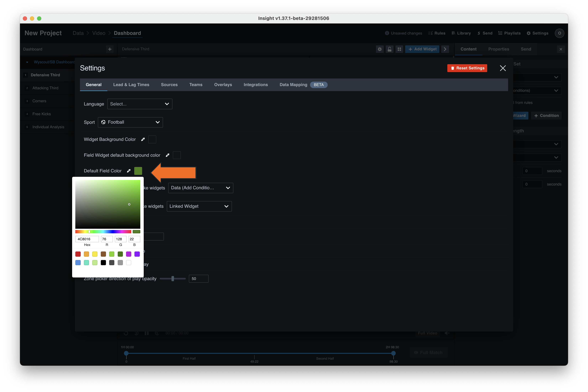The height and width of the screenshot is (392, 588).
Task: Switch to Lead & Lag Times tab
Action: [x=131, y=85]
